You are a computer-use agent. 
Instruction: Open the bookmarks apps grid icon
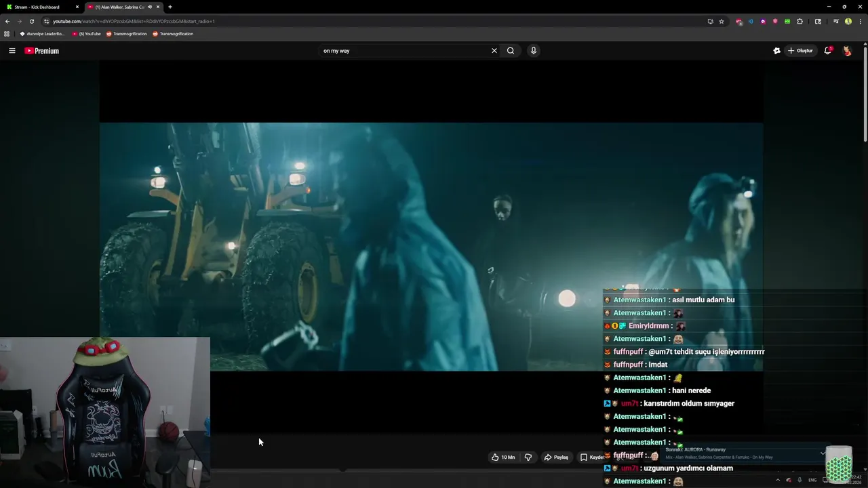tap(7, 34)
